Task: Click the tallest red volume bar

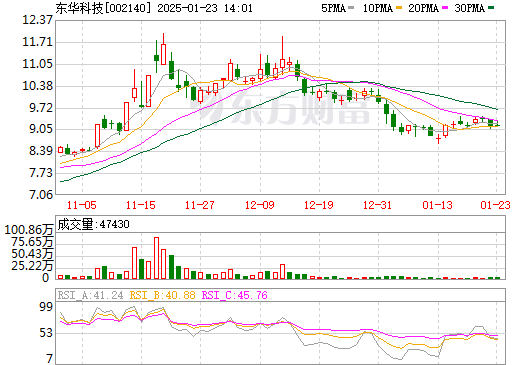Action: coord(156,258)
